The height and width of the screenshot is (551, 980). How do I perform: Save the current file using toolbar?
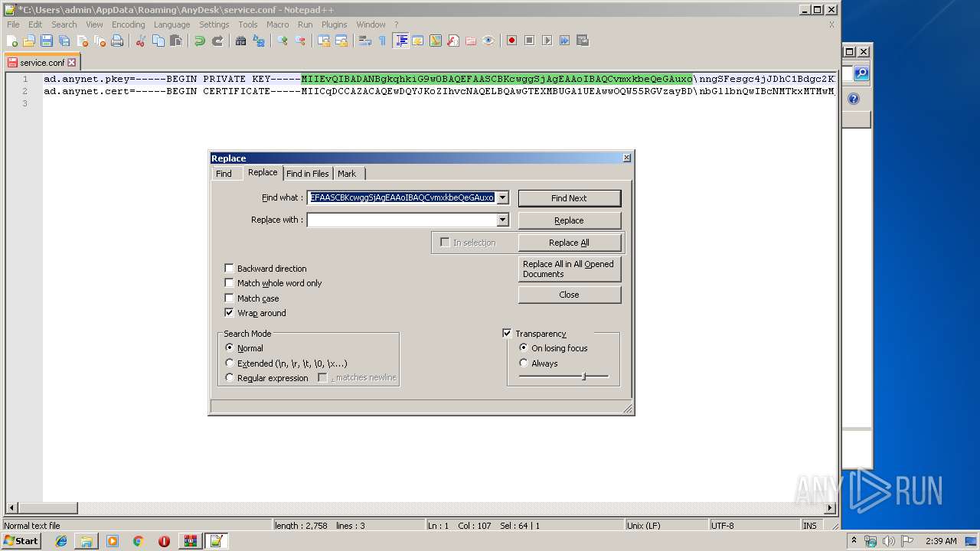pyautogui.click(x=47, y=41)
